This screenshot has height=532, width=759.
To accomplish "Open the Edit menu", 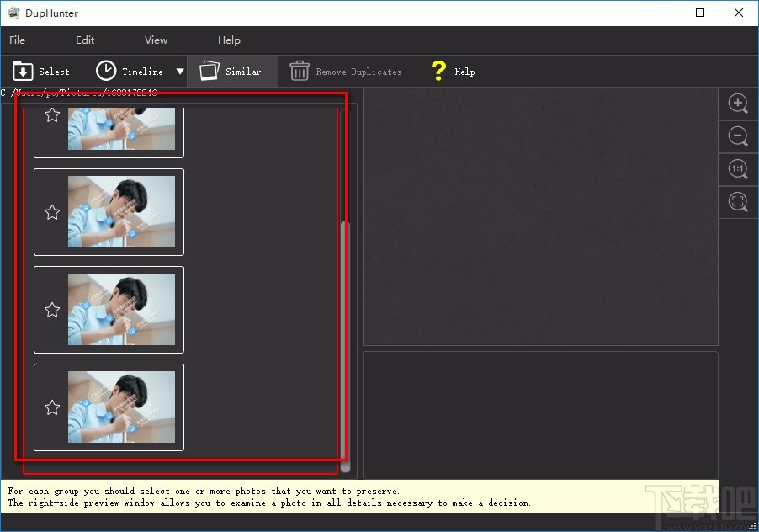I will tap(85, 40).
